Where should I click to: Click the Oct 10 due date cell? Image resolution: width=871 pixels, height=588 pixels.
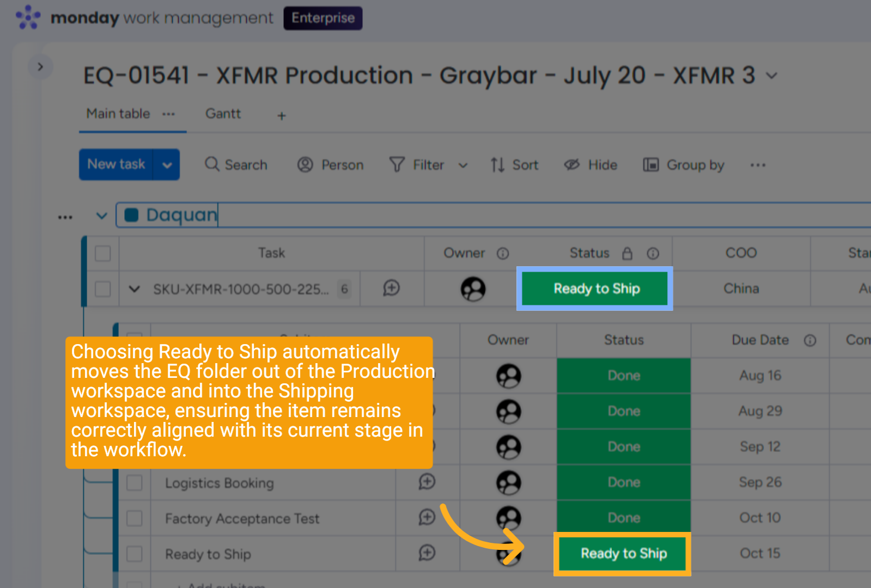coord(760,518)
